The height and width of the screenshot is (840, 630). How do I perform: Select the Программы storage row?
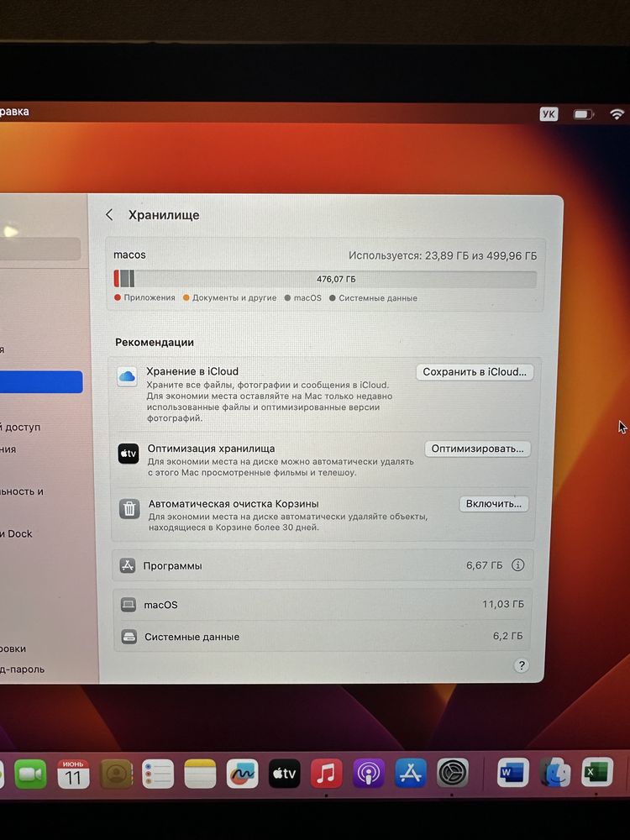pos(323,565)
